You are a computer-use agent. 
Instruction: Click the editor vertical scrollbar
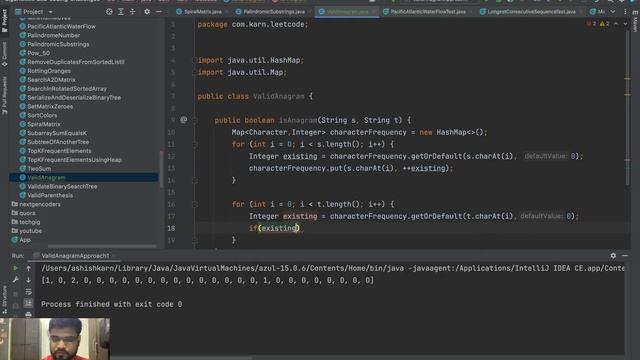click(628, 108)
